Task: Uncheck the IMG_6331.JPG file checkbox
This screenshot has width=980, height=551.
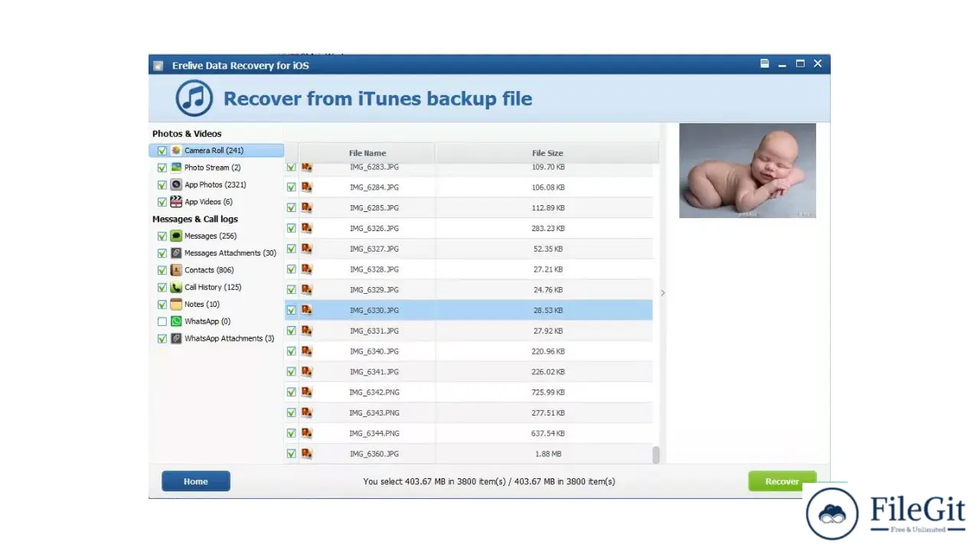Action: point(291,331)
